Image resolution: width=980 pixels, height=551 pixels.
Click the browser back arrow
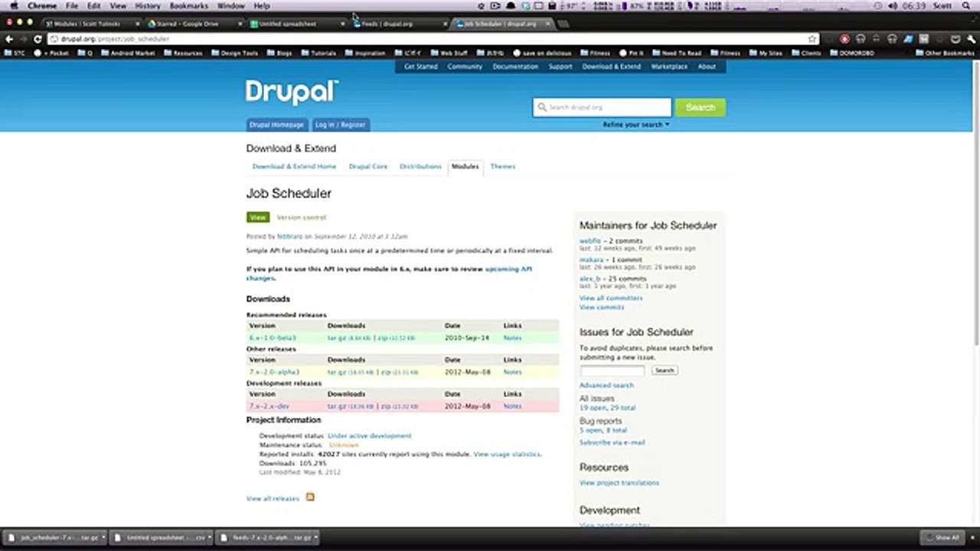pos(9,39)
